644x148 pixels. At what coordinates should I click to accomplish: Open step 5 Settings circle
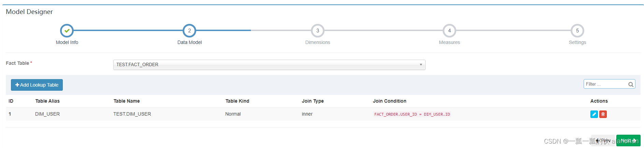[x=577, y=31]
